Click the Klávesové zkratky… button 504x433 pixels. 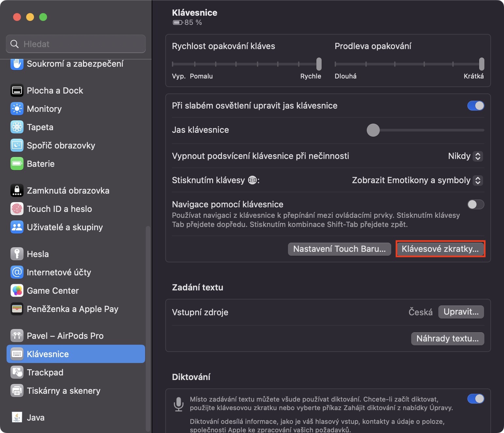pyautogui.click(x=440, y=249)
